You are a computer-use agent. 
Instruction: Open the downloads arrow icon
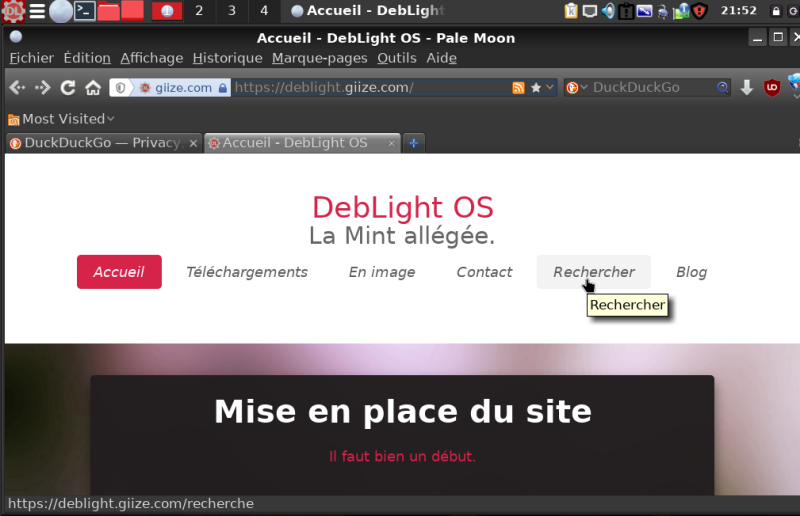point(747,88)
